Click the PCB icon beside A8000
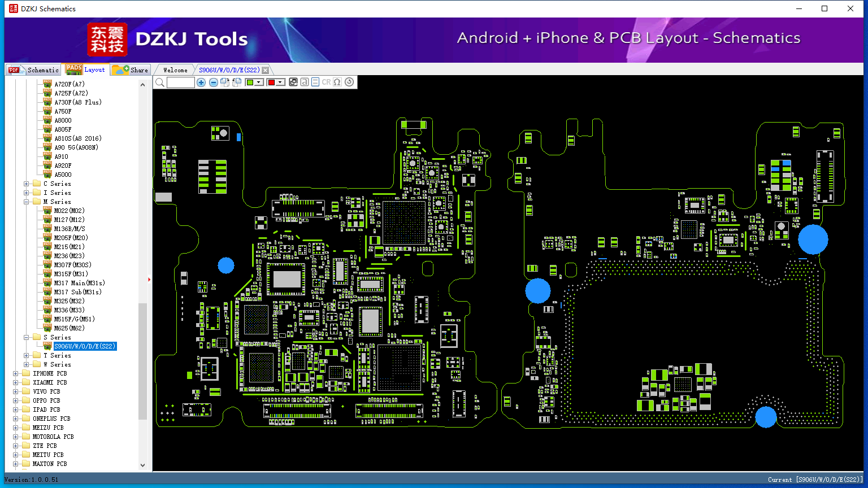The image size is (868, 488). tap(47, 120)
